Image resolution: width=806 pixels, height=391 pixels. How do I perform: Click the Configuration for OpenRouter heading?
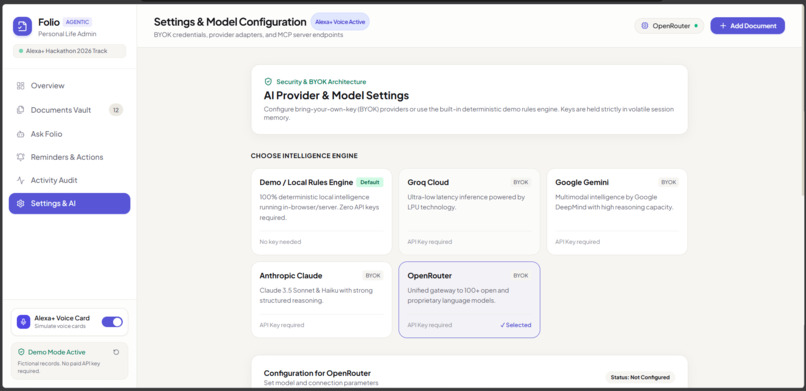pos(317,373)
